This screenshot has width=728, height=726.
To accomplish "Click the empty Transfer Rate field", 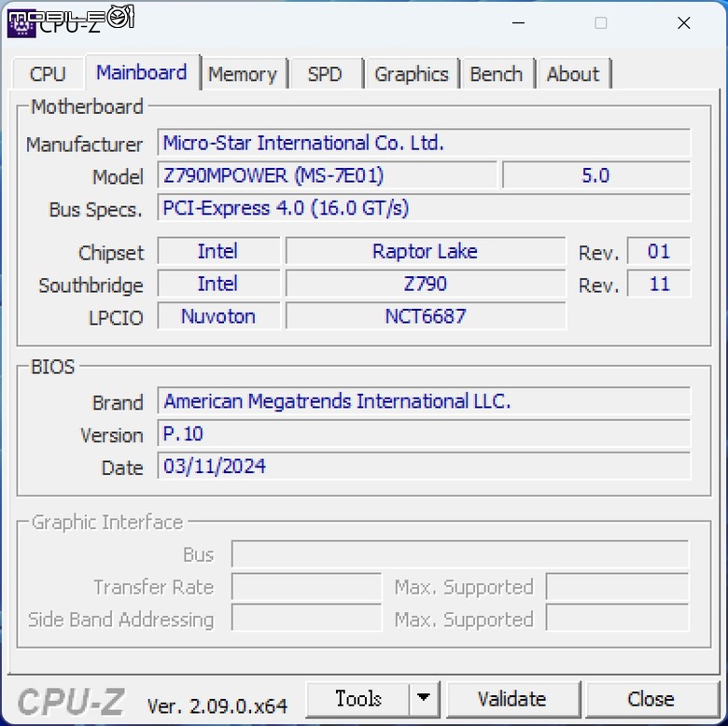I will tap(306, 587).
